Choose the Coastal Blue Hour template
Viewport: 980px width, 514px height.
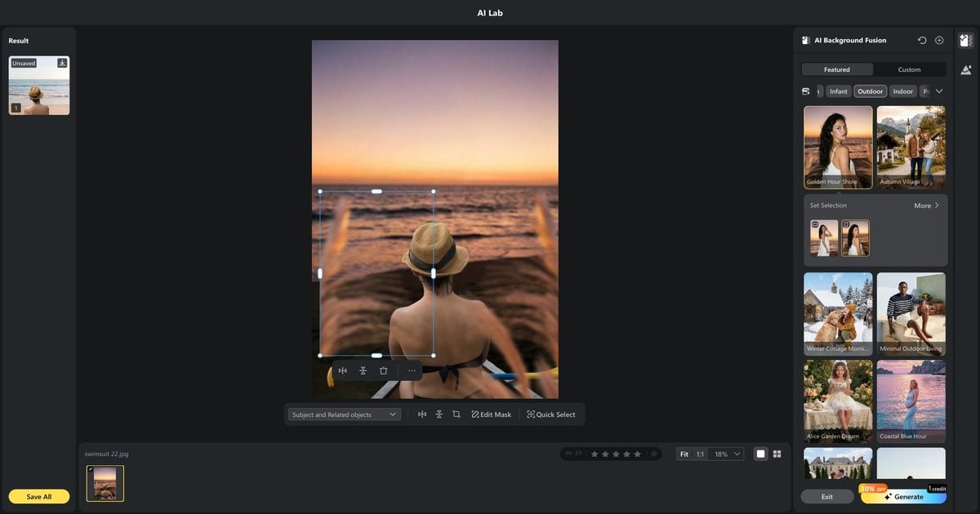click(911, 401)
